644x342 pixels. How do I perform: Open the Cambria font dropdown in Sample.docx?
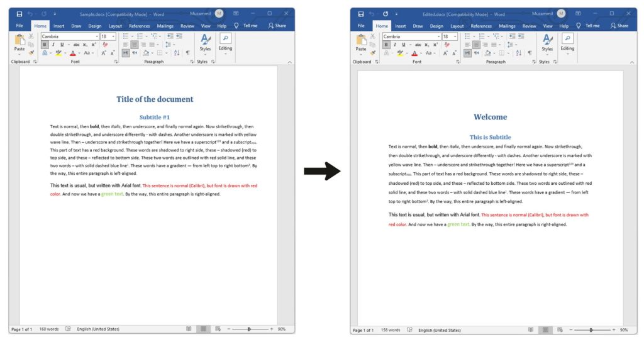97,36
